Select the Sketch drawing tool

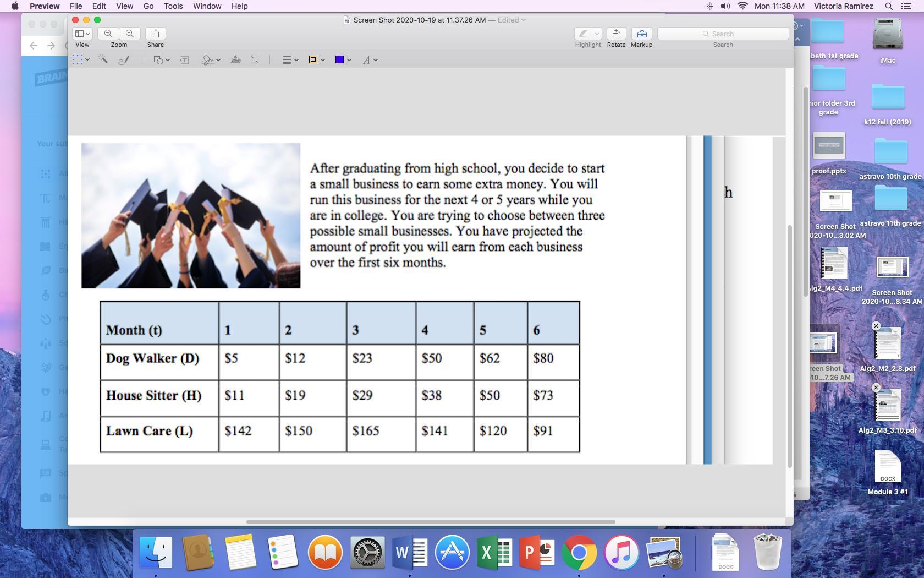click(124, 59)
